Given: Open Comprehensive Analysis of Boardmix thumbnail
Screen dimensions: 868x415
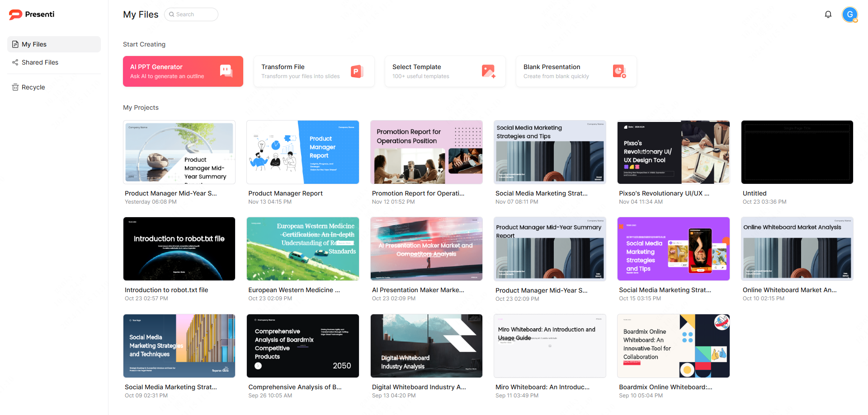Looking at the screenshot, I should click(303, 346).
